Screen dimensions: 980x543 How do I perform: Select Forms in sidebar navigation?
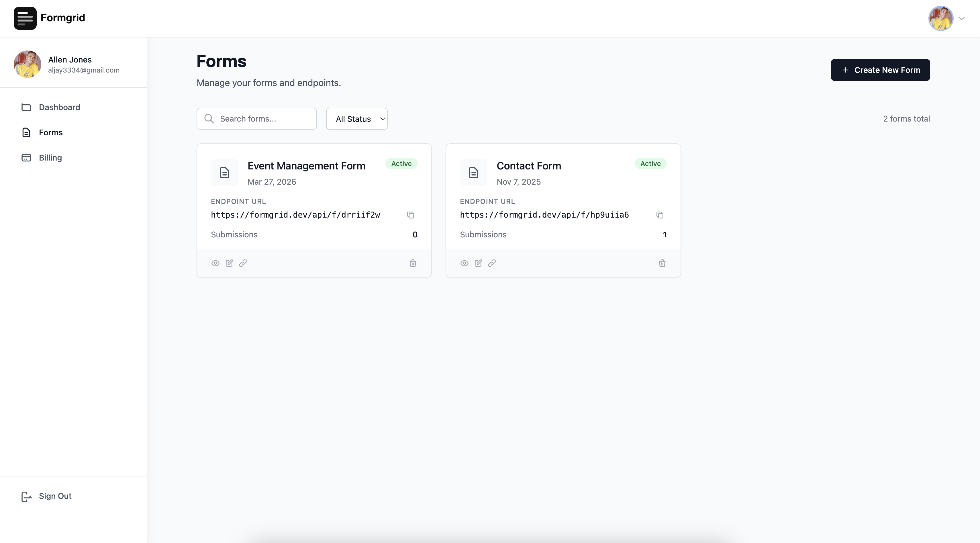pyautogui.click(x=51, y=132)
